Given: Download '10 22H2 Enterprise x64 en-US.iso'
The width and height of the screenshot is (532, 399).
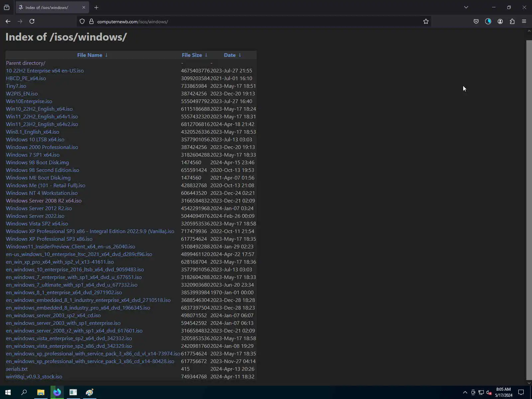Looking at the screenshot, I should tap(45, 71).
